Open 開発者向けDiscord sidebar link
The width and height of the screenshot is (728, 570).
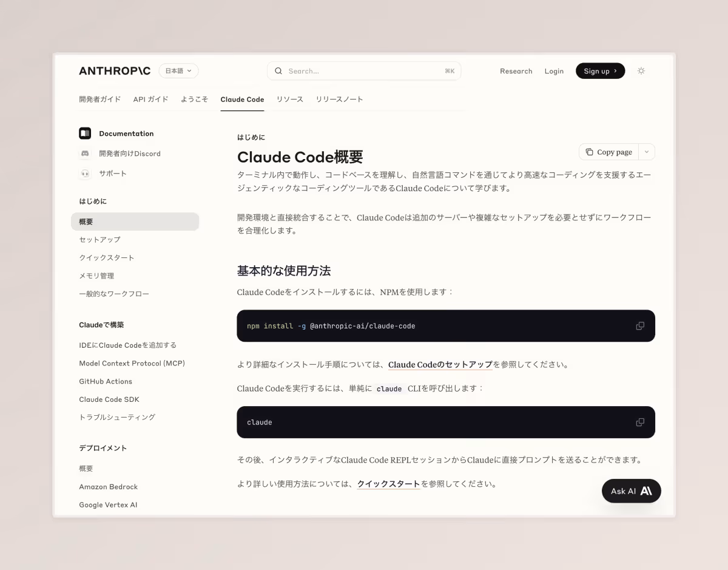[130, 154]
